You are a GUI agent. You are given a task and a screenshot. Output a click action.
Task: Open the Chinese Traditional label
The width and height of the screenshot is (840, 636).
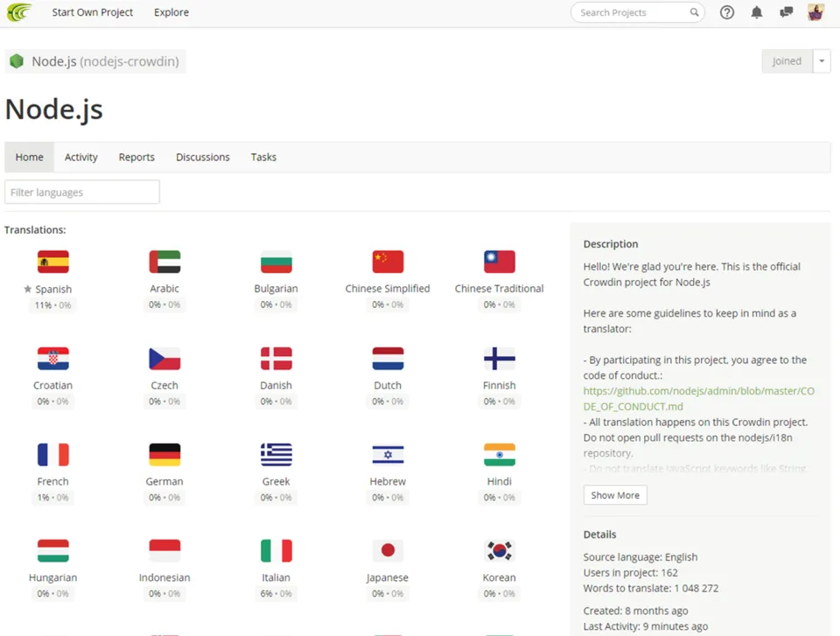click(x=500, y=289)
